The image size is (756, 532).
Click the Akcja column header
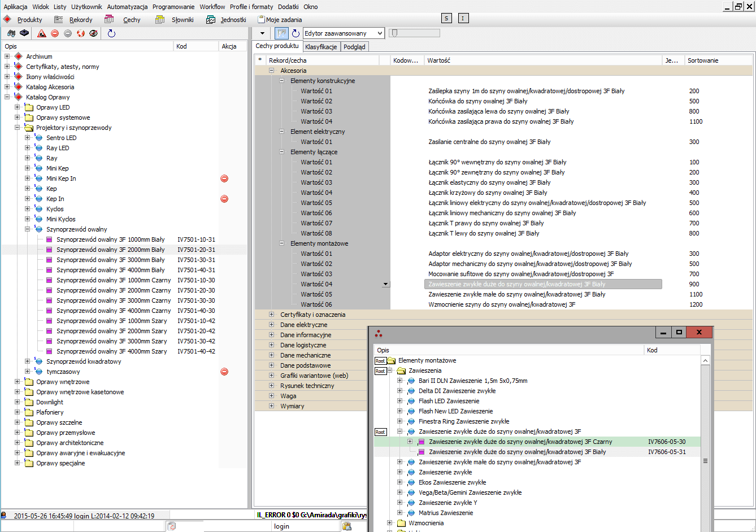pos(232,46)
